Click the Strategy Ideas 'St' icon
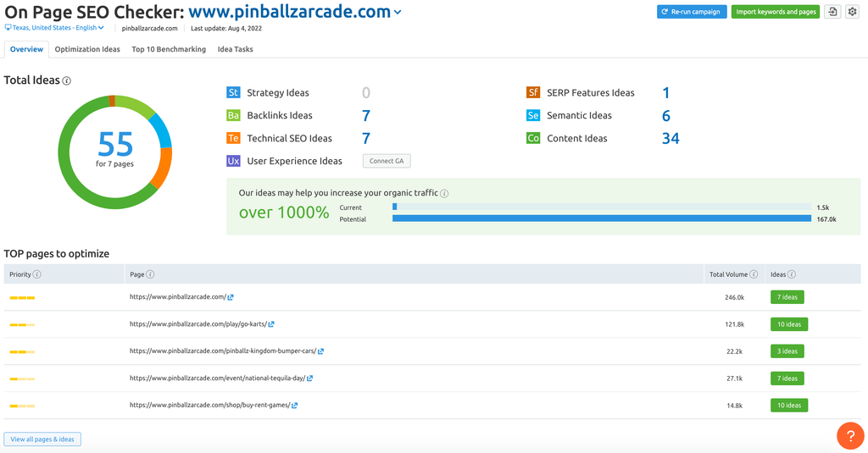The image size is (868, 453). [x=233, y=92]
